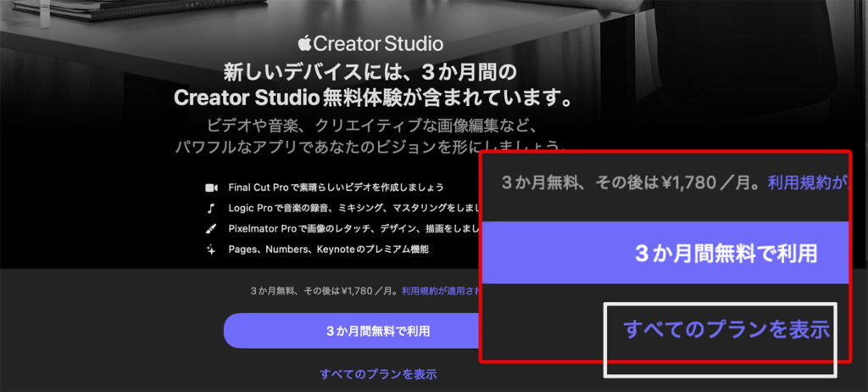Select the Final Cut Pro feature description
This screenshot has height=392, width=868.
337,187
